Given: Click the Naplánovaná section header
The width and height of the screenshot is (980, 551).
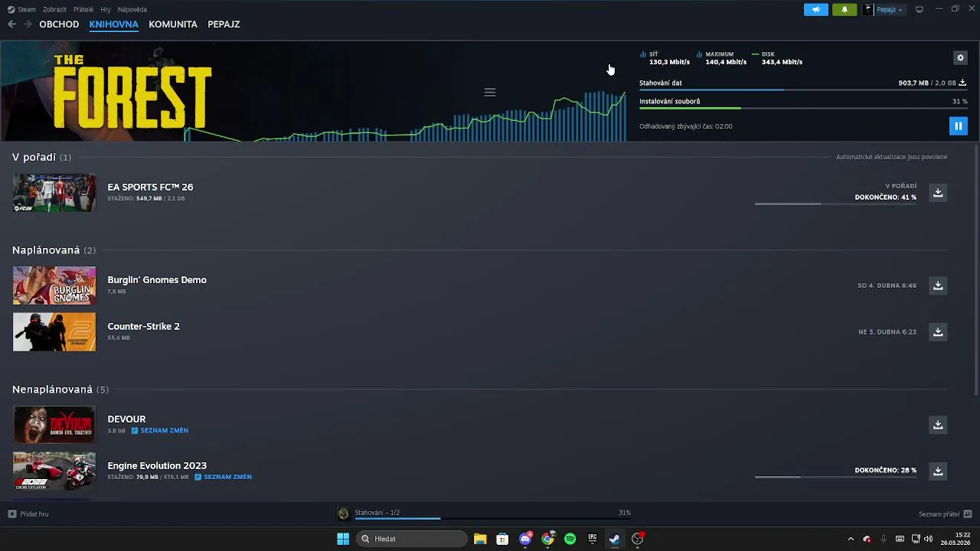Looking at the screenshot, I should click(54, 250).
